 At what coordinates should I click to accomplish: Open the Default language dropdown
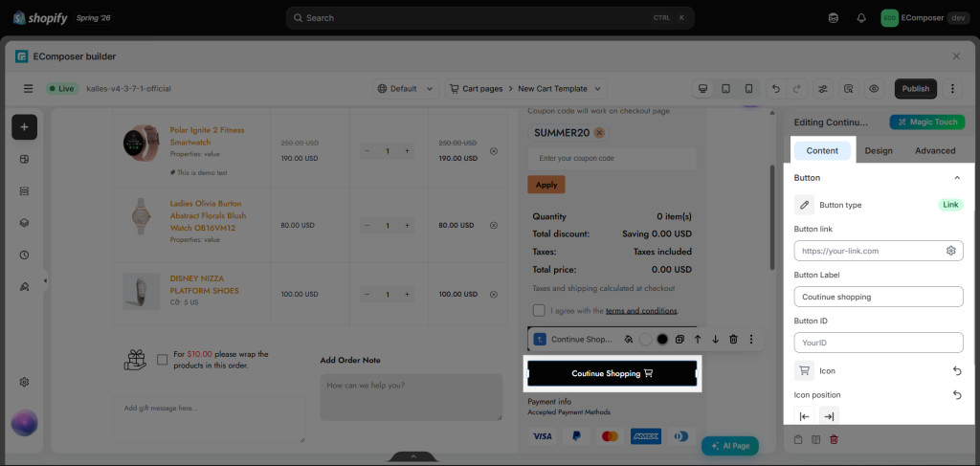(x=406, y=89)
